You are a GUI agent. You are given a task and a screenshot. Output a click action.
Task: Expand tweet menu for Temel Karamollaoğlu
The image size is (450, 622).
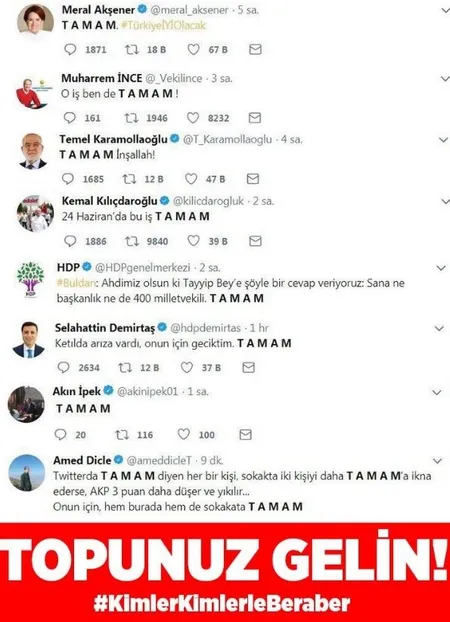pyautogui.click(x=443, y=140)
